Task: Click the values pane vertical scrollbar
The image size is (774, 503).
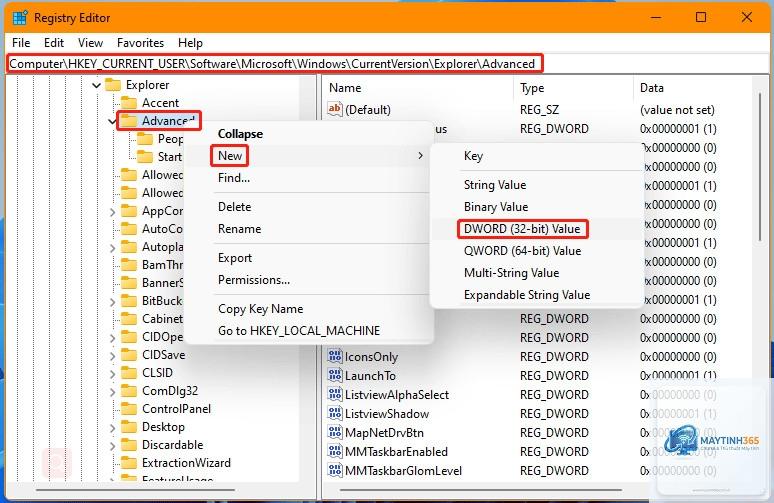Action: 760,168
